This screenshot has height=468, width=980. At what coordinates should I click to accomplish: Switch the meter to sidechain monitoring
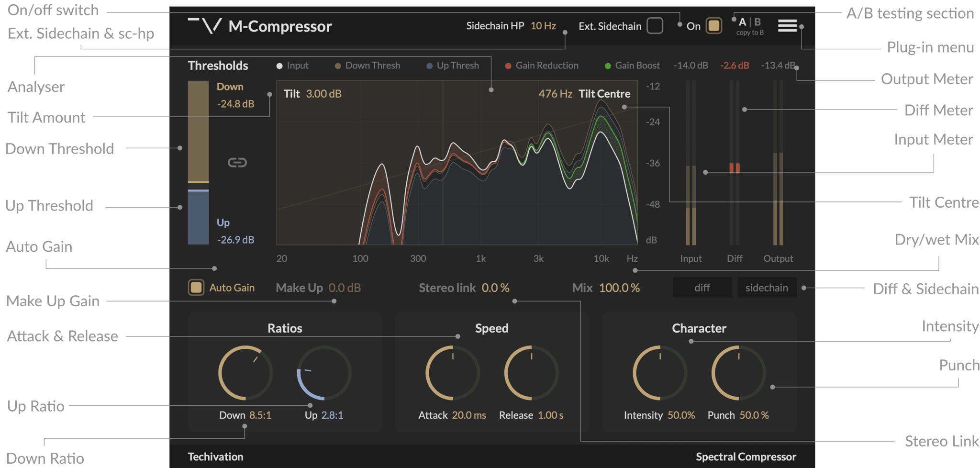tap(767, 287)
